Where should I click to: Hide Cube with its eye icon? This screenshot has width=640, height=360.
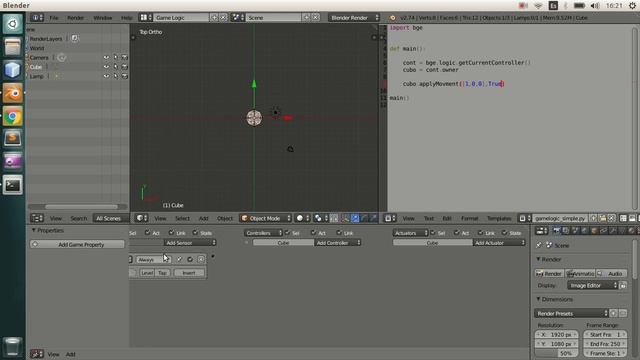(106, 67)
